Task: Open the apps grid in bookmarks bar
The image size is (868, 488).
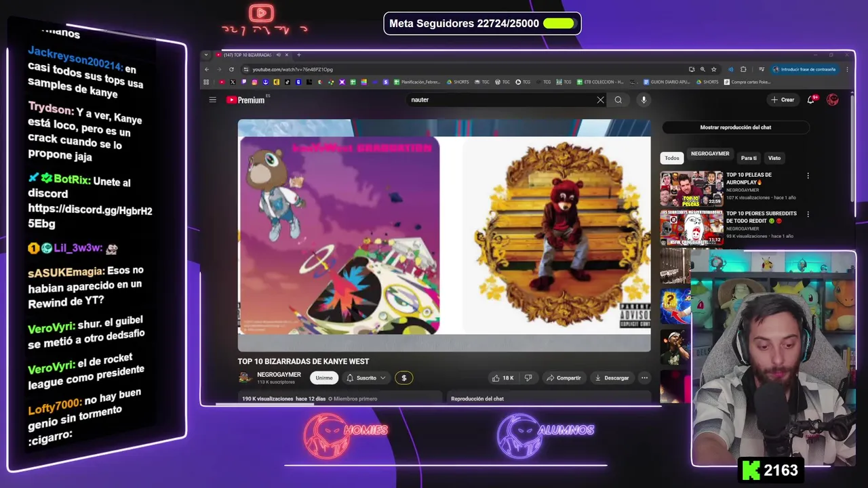Action: pyautogui.click(x=206, y=82)
